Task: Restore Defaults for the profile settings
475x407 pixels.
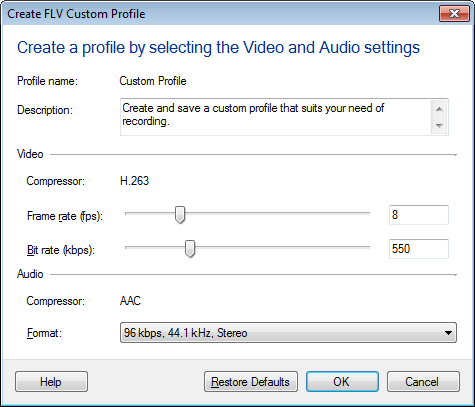Action: pyautogui.click(x=251, y=382)
